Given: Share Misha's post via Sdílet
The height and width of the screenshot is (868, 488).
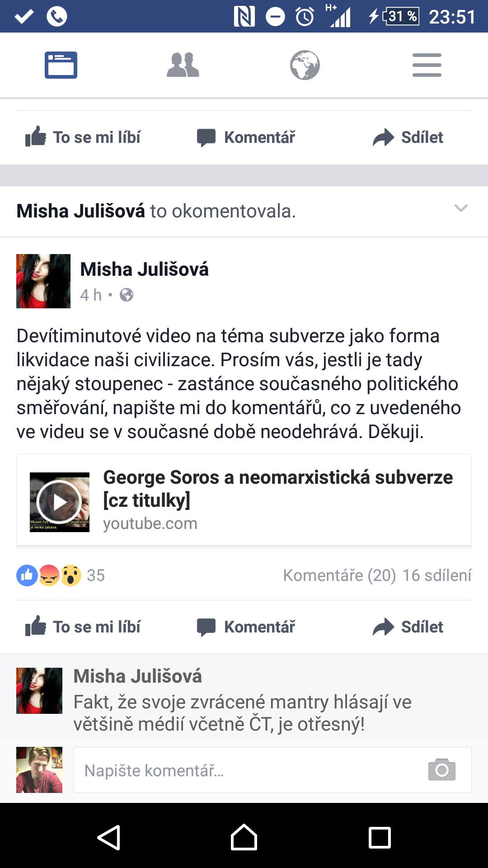Looking at the screenshot, I should click(408, 627).
